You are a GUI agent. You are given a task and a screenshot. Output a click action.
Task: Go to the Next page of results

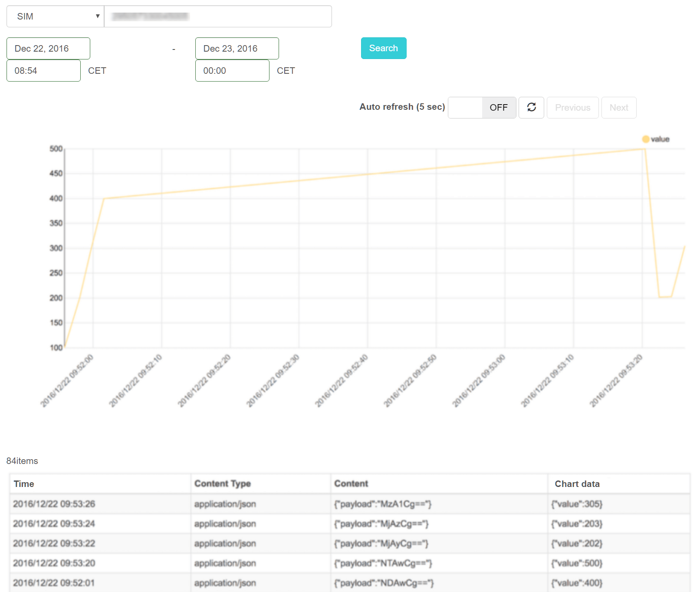pos(618,108)
